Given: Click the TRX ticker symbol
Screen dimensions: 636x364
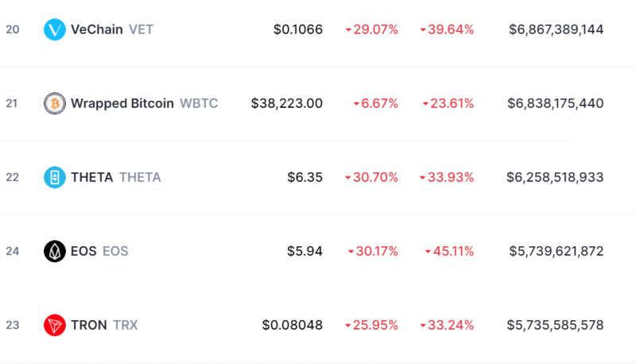Looking at the screenshot, I should coord(125,325).
